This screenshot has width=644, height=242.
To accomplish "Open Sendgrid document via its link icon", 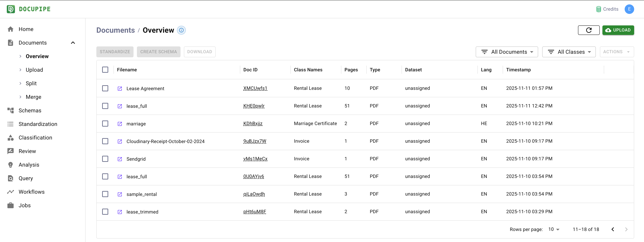I will pyautogui.click(x=120, y=159).
